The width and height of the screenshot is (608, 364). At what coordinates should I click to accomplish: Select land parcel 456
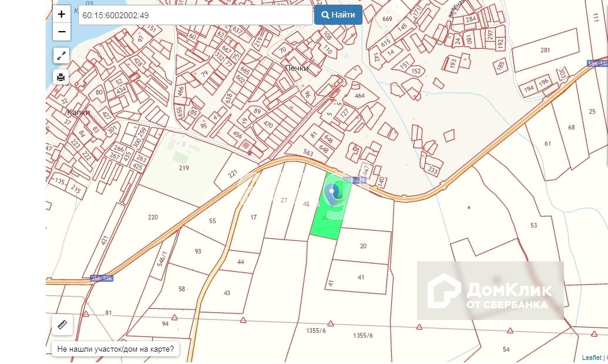[x=237, y=134]
